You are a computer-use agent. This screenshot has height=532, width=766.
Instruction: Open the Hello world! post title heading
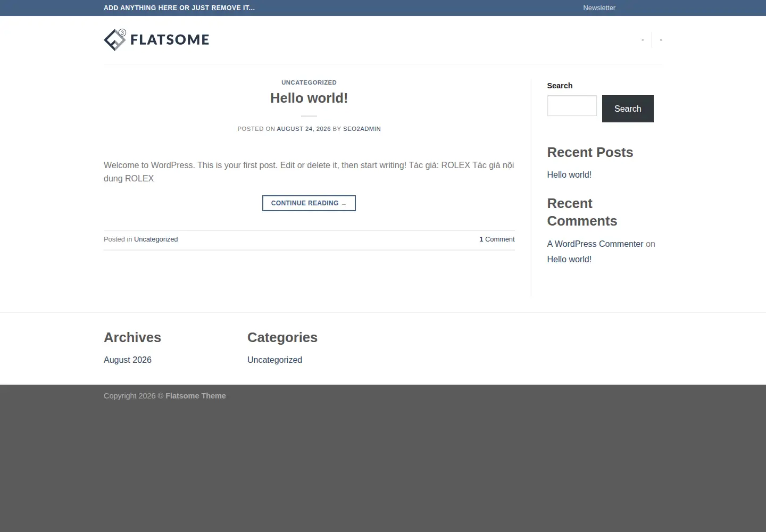309,98
